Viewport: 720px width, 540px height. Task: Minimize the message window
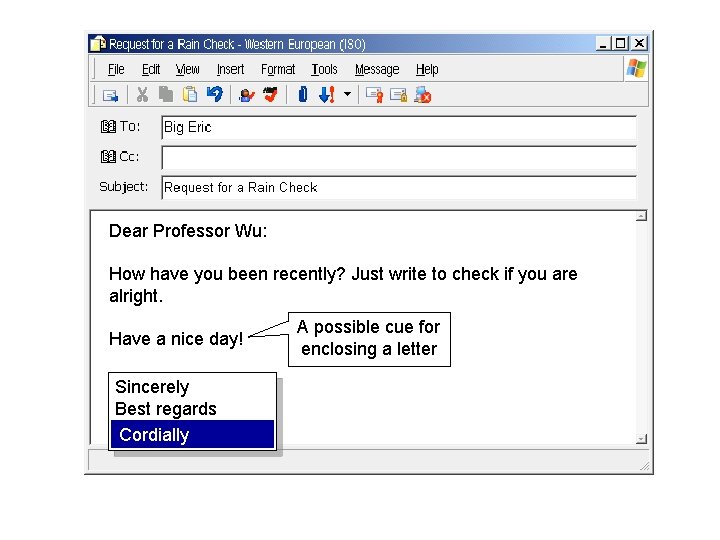603,44
